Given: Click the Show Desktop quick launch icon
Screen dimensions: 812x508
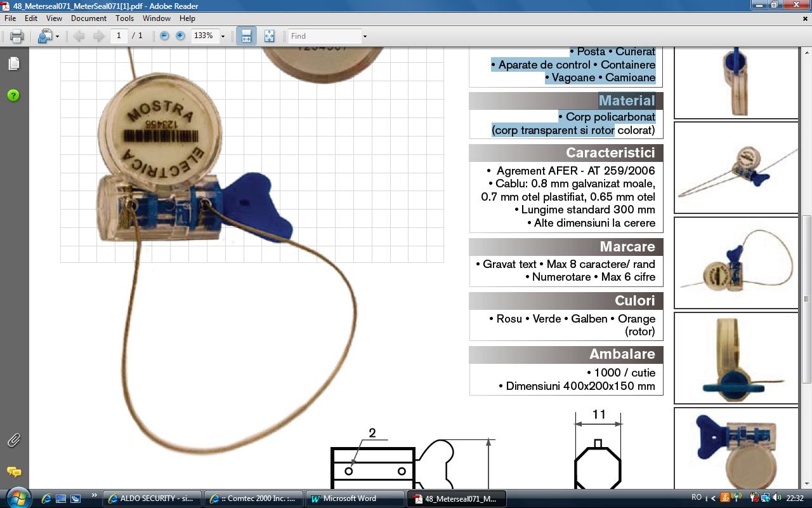Looking at the screenshot, I should (x=61, y=498).
